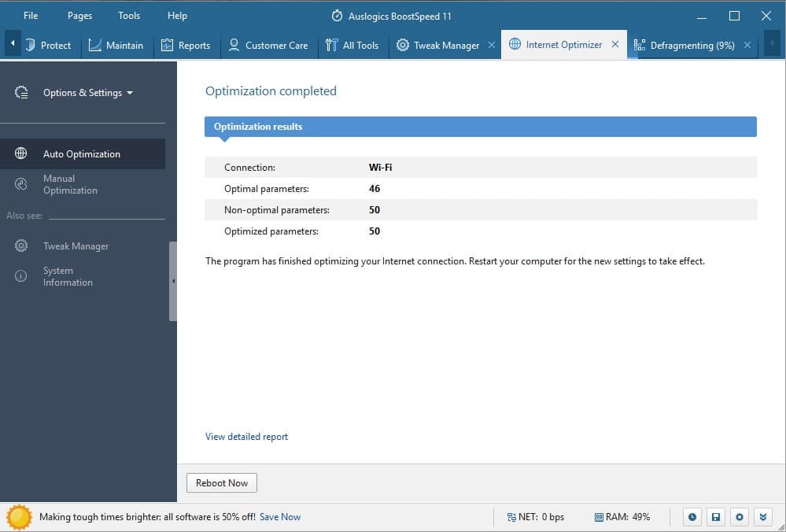
Task: Click the floppy disk save icon
Action: pyautogui.click(x=716, y=517)
